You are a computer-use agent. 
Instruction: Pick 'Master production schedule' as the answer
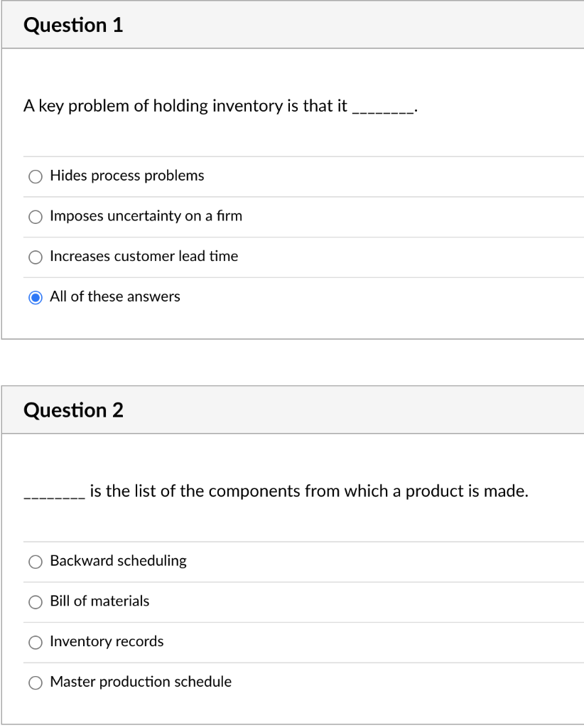point(36,682)
